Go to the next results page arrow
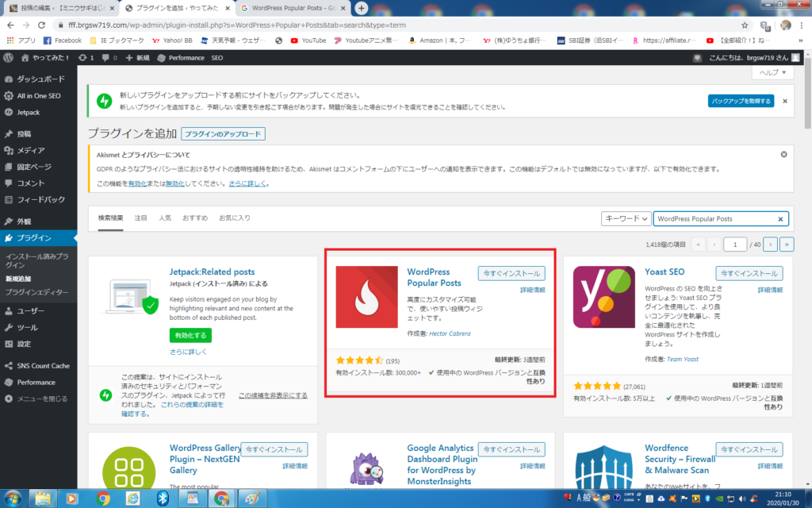 (x=770, y=244)
